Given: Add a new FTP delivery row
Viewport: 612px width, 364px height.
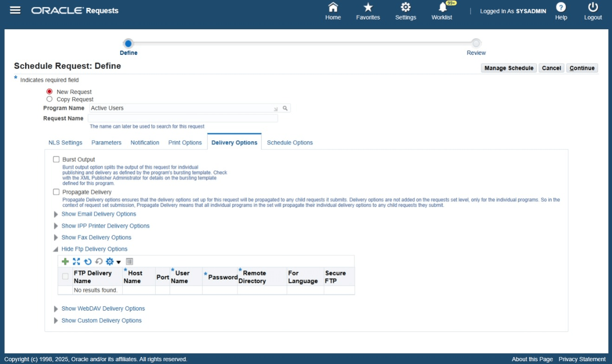Looking at the screenshot, I should pyautogui.click(x=65, y=261).
